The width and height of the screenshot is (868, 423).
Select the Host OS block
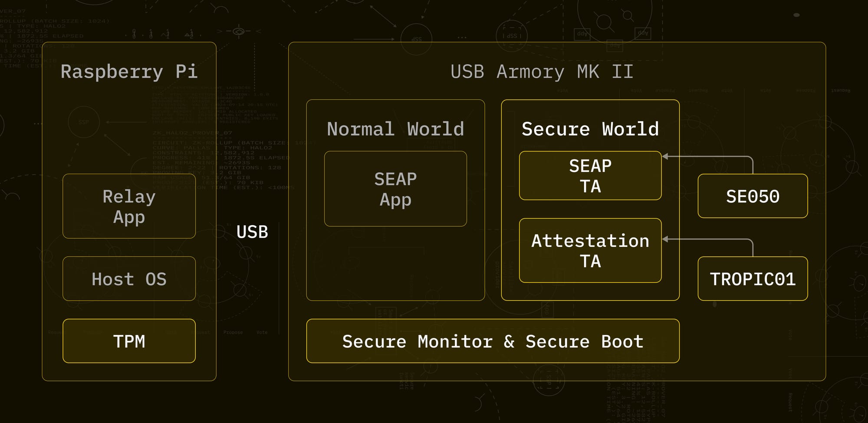tap(129, 279)
